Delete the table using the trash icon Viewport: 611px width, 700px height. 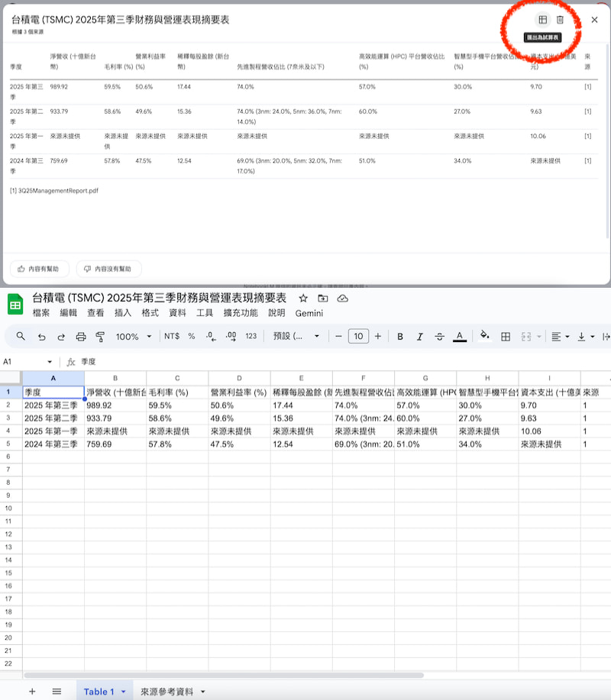(560, 19)
